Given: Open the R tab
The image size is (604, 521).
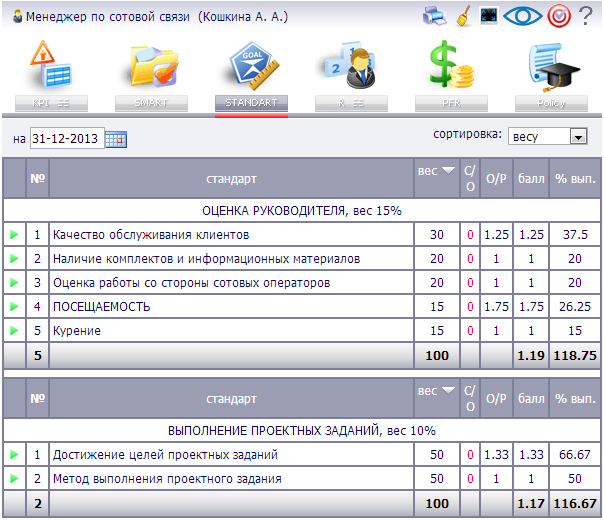Looking at the screenshot, I should 351,103.
